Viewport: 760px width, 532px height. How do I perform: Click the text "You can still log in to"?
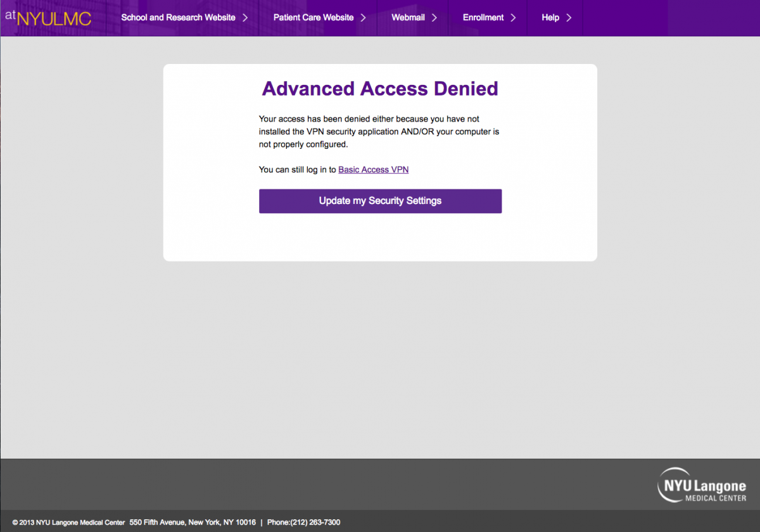pyautogui.click(x=298, y=170)
